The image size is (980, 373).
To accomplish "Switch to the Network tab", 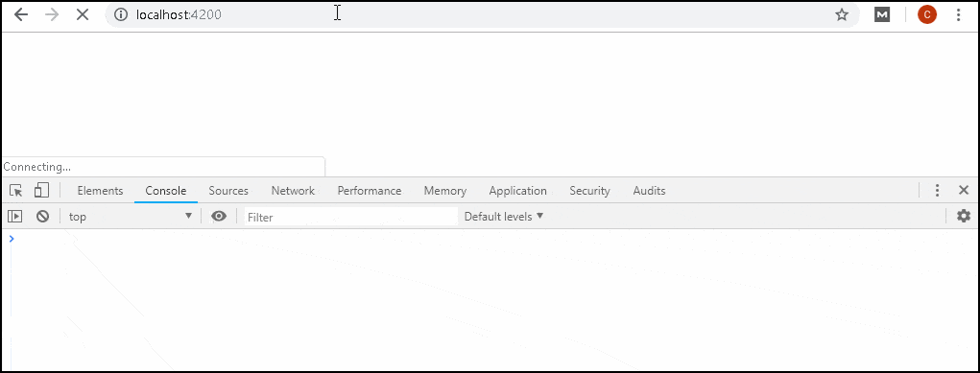I will tap(293, 191).
